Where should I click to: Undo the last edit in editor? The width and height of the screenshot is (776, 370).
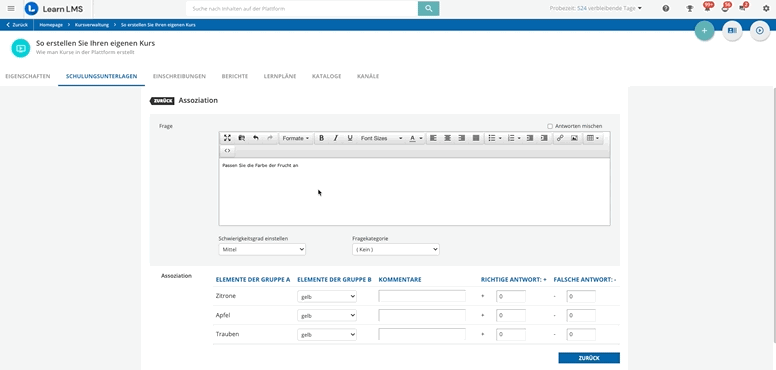point(255,138)
